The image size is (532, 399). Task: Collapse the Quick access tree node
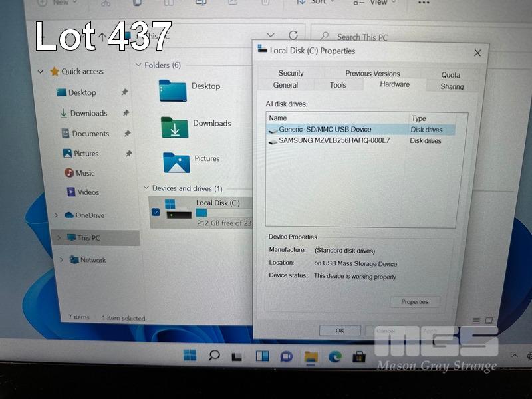(x=41, y=72)
